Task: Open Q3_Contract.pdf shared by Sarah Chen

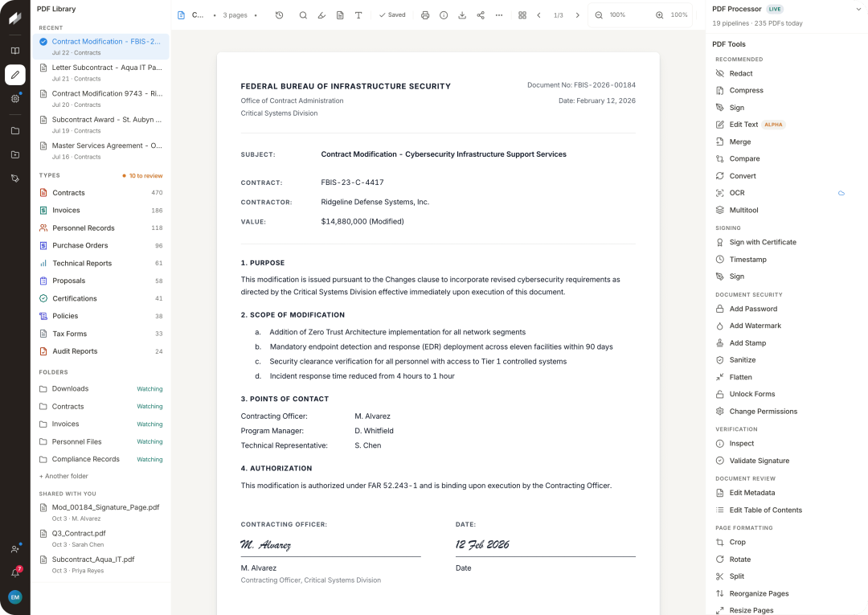Action: coord(100,538)
